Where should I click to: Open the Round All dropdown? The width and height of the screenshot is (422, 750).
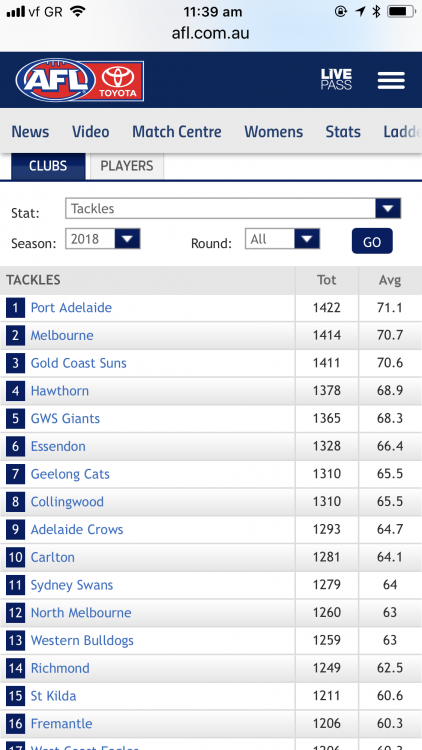point(282,238)
